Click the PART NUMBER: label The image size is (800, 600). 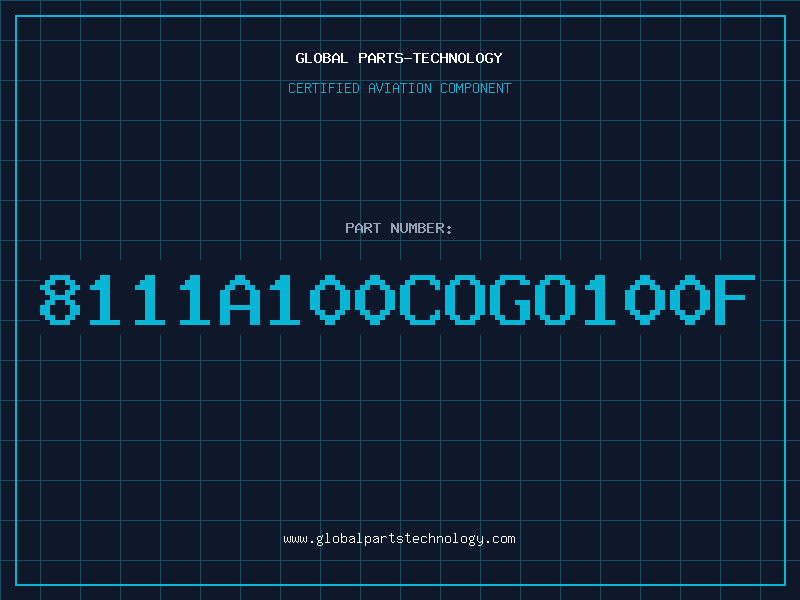pyautogui.click(x=398, y=228)
